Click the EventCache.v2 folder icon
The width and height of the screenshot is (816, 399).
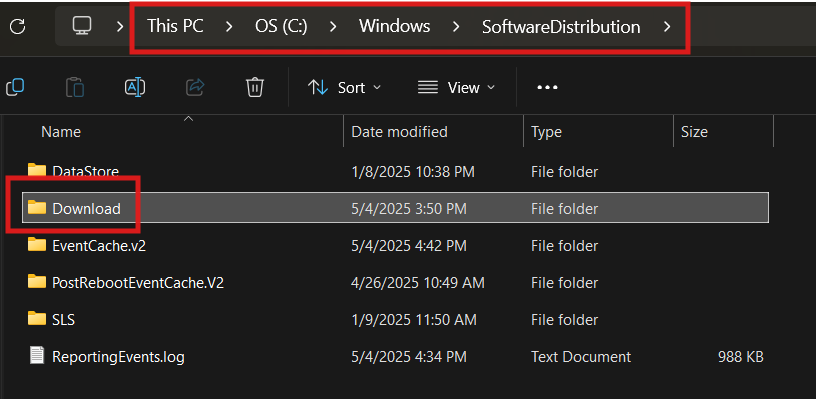[37, 244]
